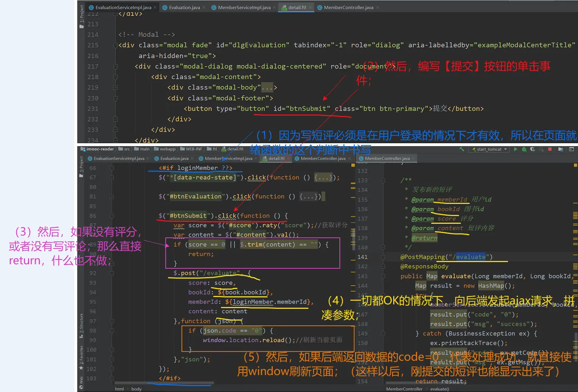Screen dimensions: 578x392
Task: Close the EvaluationServiceImpl.java top tab
Action: [x=155, y=7]
